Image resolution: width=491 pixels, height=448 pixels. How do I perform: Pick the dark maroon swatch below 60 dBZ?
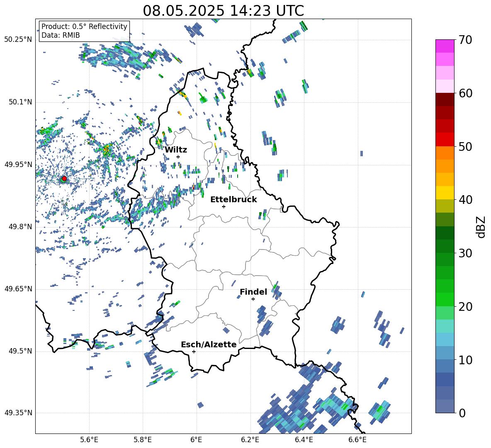[445, 99]
